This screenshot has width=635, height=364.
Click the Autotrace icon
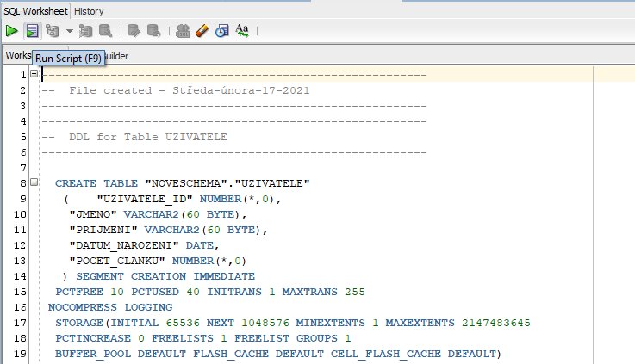click(85, 31)
